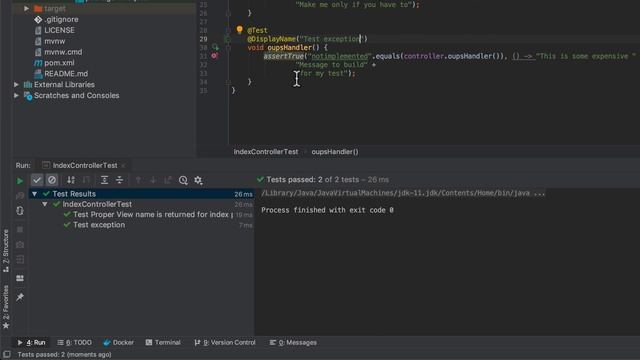Select Test Results root row
The image size is (640, 360).
[141, 194]
